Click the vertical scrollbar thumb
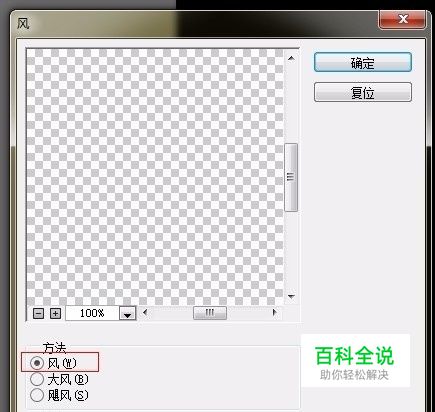Image resolution: width=435 pixels, height=412 pixels. [x=291, y=177]
